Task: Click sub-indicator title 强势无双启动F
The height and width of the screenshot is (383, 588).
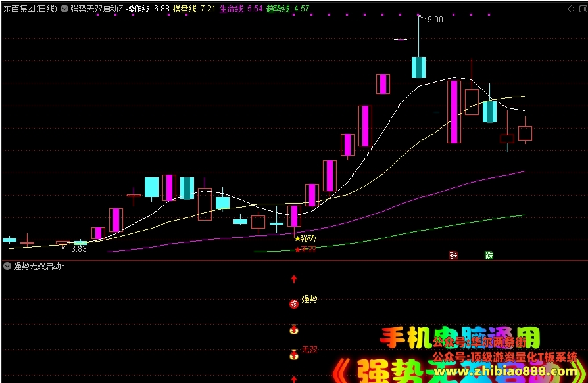Action: point(39,266)
